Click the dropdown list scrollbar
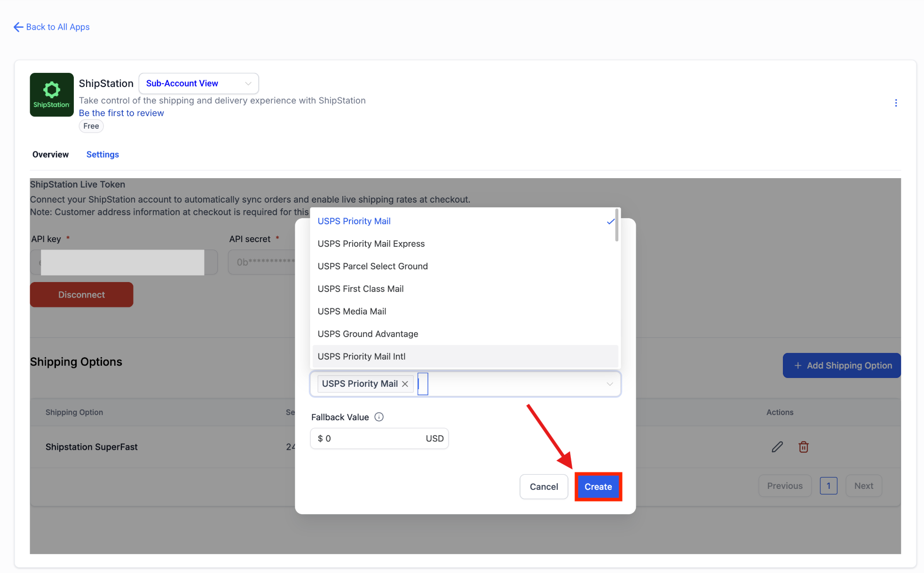Screen dimensions: 924x573 point(616,226)
